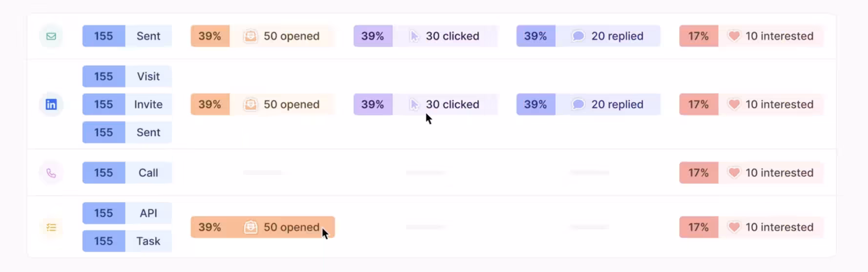Click 39% purple clicked percentage in email row

372,36
